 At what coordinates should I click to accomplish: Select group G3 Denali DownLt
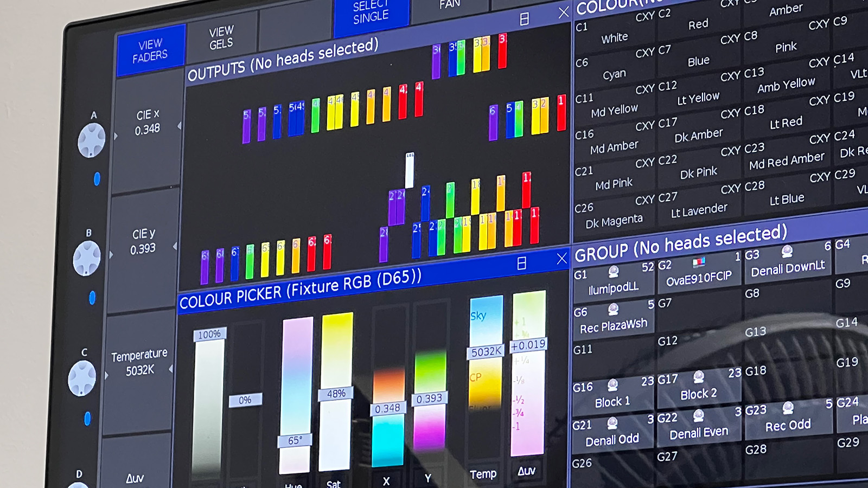click(x=788, y=260)
